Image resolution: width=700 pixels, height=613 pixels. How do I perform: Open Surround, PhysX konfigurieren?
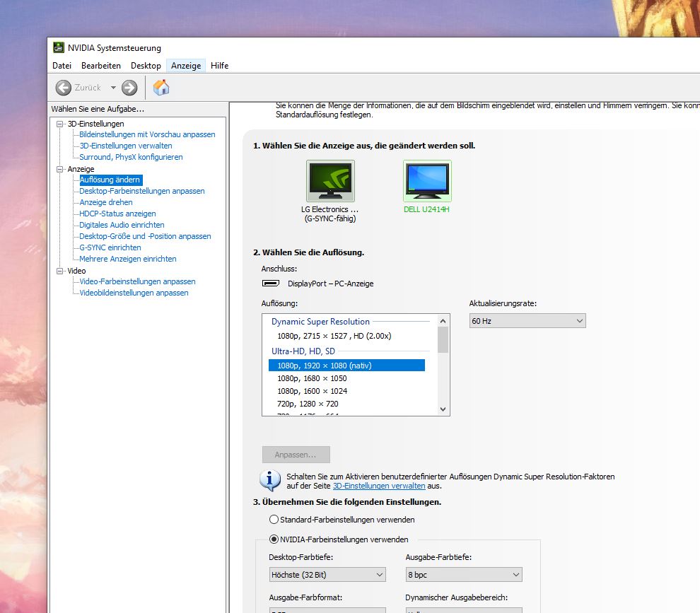coord(131,157)
